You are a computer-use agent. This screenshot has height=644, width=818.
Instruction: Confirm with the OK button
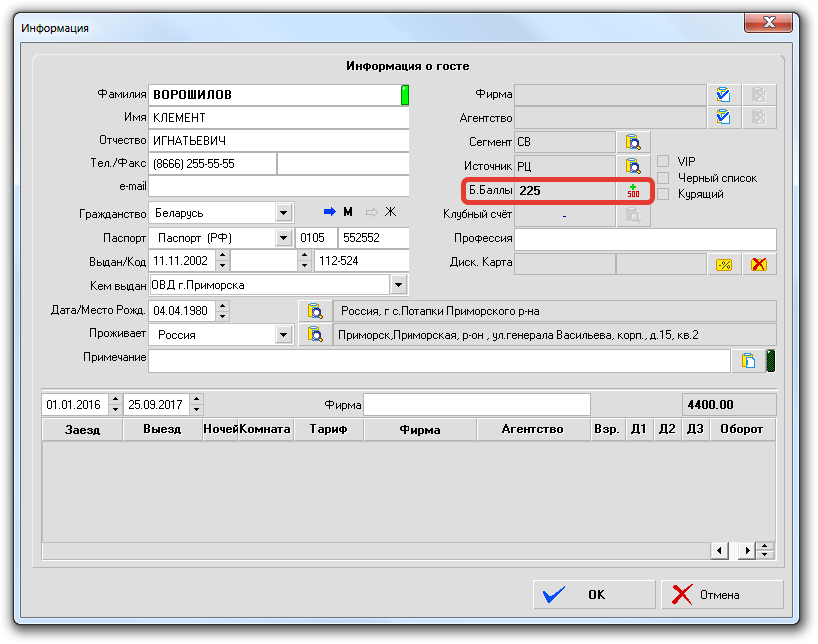click(594, 595)
